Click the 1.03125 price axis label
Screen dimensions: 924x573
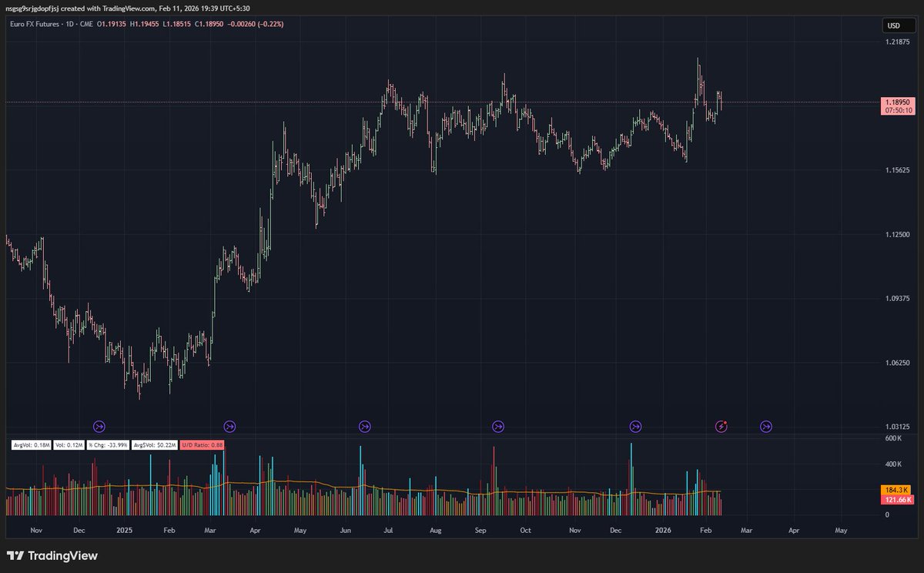(896, 426)
